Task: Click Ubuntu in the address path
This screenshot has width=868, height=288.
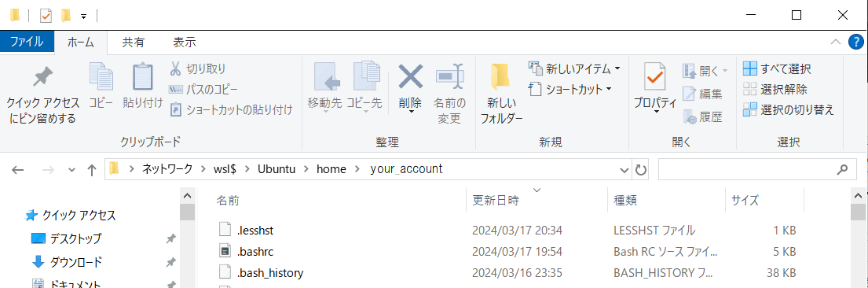Action: click(277, 169)
